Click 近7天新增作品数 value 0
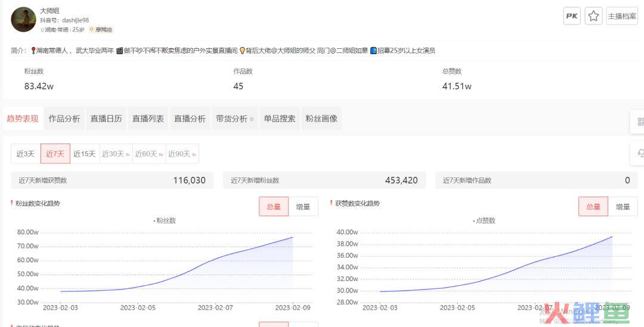 point(627,180)
